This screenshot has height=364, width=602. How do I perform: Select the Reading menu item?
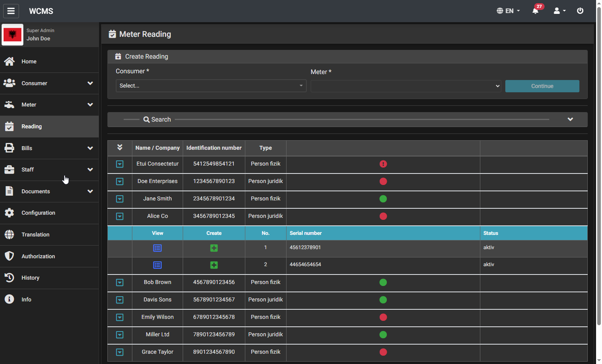point(49,126)
